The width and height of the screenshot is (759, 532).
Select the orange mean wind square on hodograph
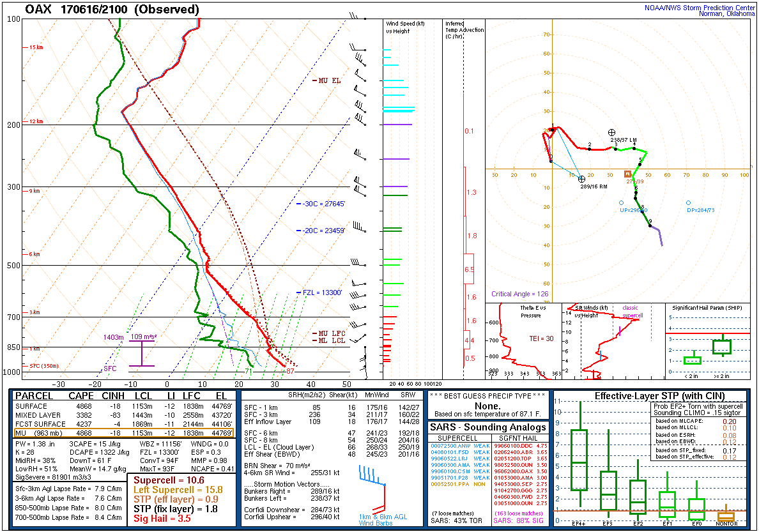(627, 174)
